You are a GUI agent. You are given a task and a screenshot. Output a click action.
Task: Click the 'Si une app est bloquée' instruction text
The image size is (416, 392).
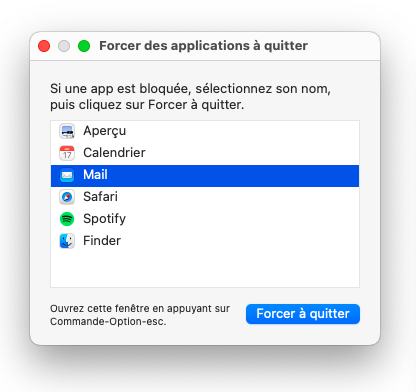[x=190, y=97]
